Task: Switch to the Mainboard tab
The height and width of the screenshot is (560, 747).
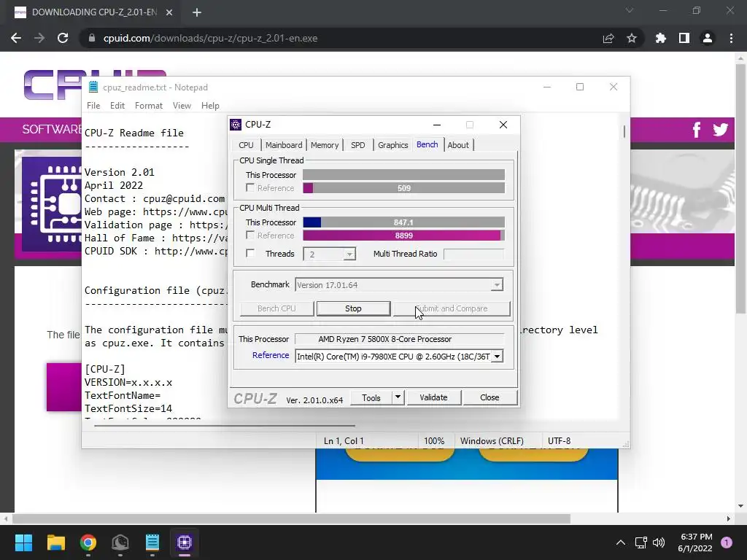Action: pyautogui.click(x=284, y=145)
